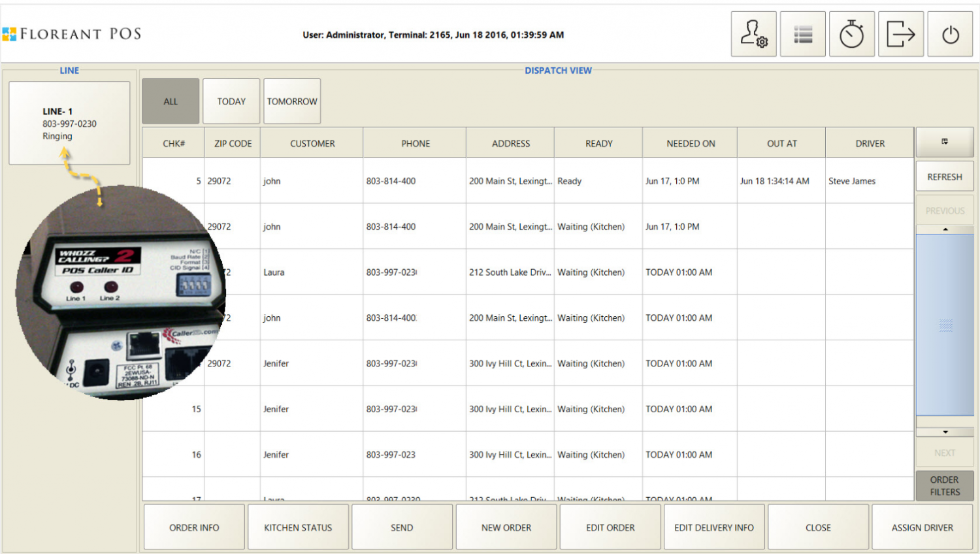Refresh the dispatch view
This screenshot has width=980, height=554.
coord(944,176)
